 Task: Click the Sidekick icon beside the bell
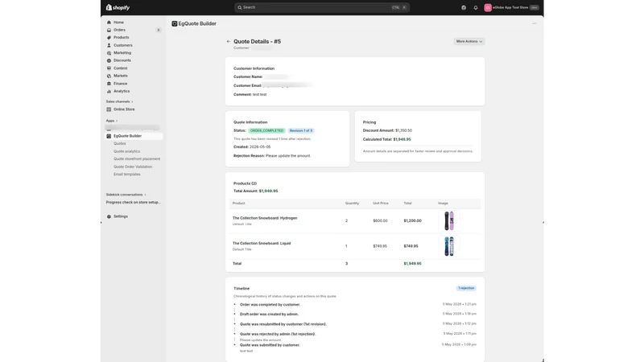tap(464, 7)
